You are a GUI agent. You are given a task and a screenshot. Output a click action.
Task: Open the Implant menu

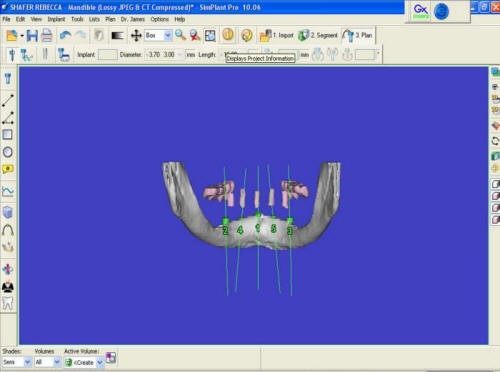[x=56, y=19]
